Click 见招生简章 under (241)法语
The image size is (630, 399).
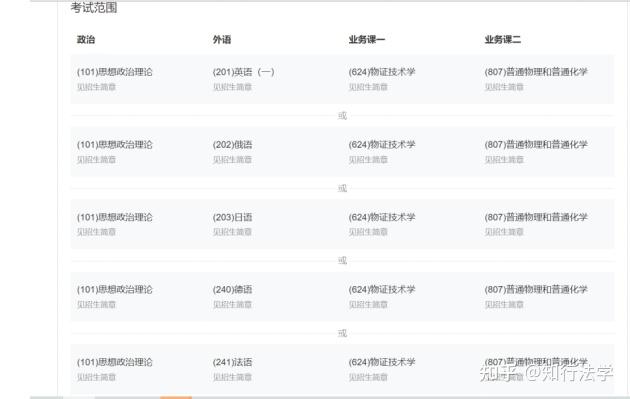[x=232, y=377]
